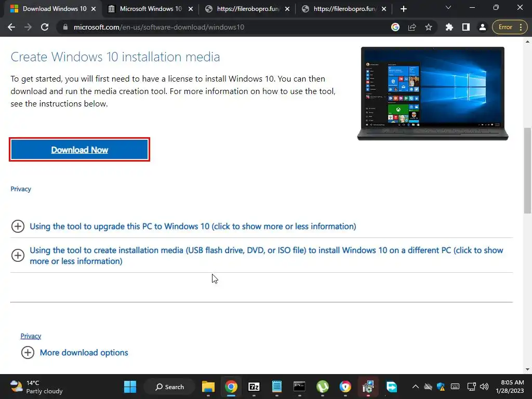The image size is (532, 399).
Task: Open 7-Zip from the taskbar
Action: [254, 387]
